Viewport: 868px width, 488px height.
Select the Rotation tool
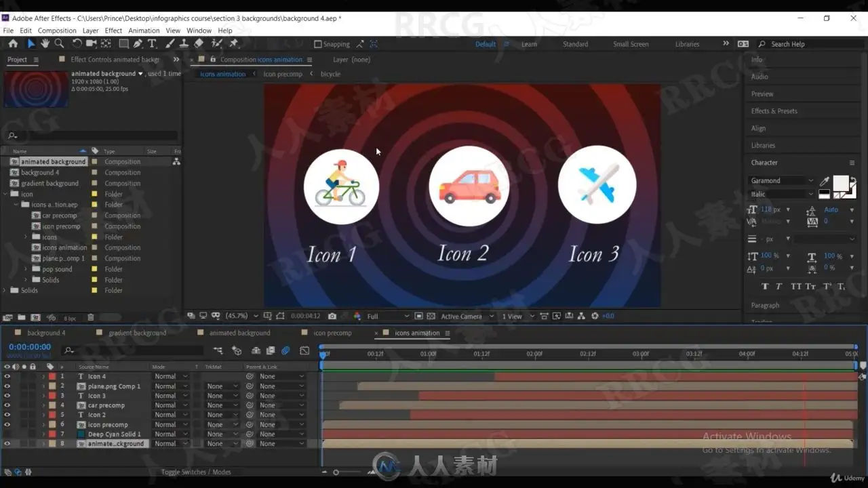(x=77, y=43)
